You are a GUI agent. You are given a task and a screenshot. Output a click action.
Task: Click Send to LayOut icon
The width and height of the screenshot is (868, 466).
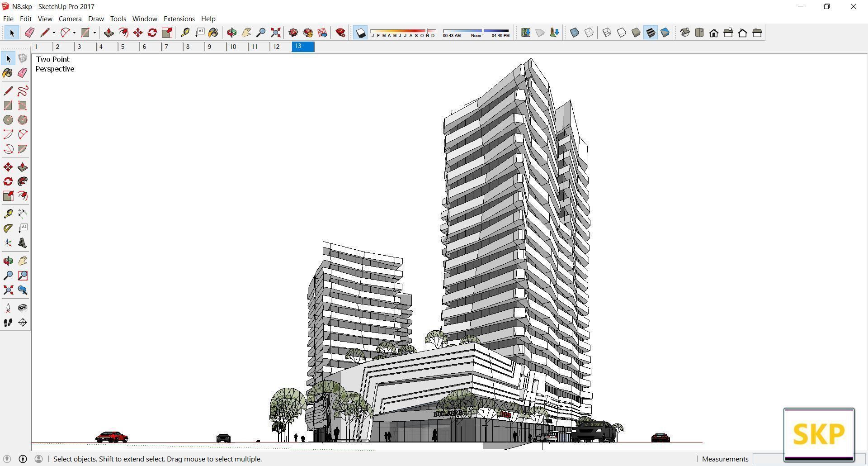(322, 33)
